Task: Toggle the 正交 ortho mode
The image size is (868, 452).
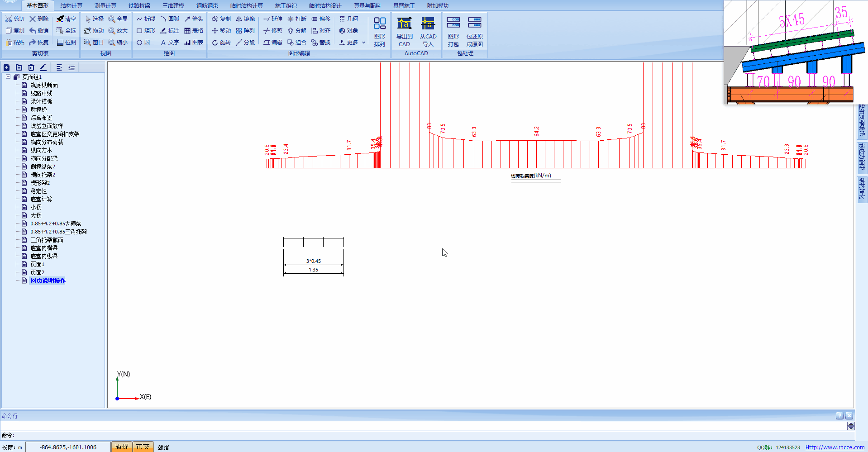Action: 143,447
